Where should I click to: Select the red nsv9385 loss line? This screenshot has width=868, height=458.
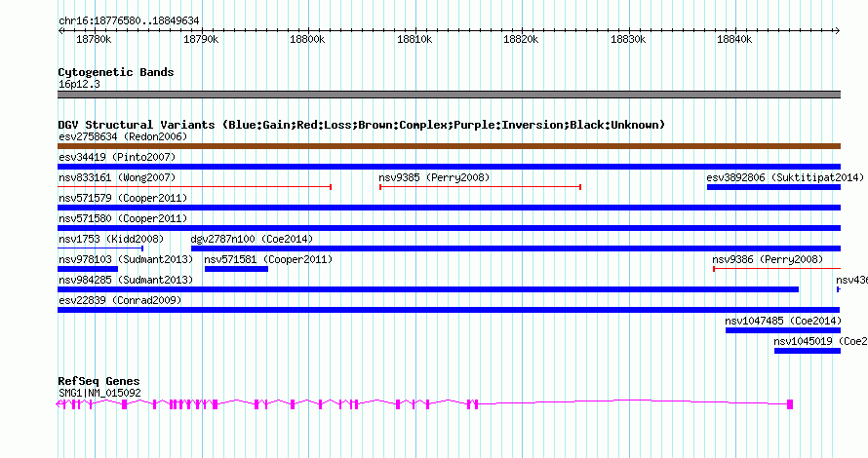[480, 187]
